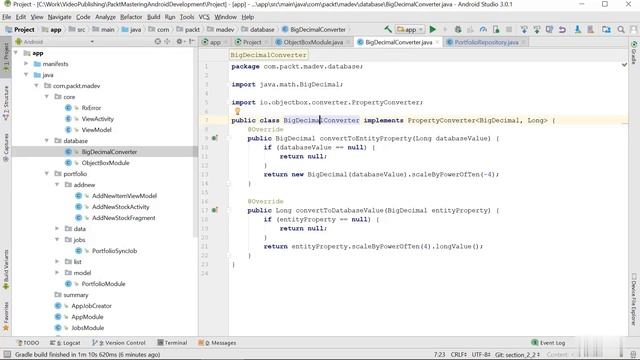Open the File menu
Viewport: 640px width, 360px height.
[x=7, y=17]
